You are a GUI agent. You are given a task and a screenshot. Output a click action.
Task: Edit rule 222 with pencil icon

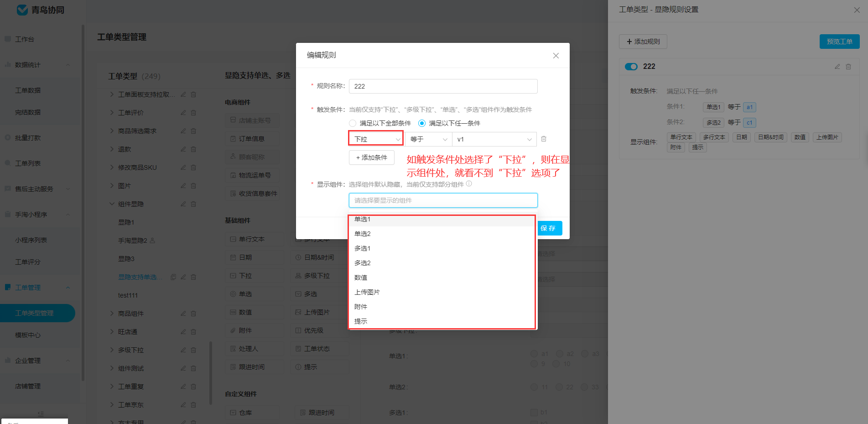pos(837,67)
